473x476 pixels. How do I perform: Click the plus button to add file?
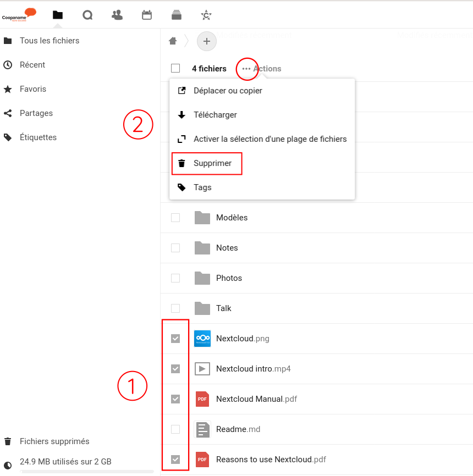tap(207, 41)
